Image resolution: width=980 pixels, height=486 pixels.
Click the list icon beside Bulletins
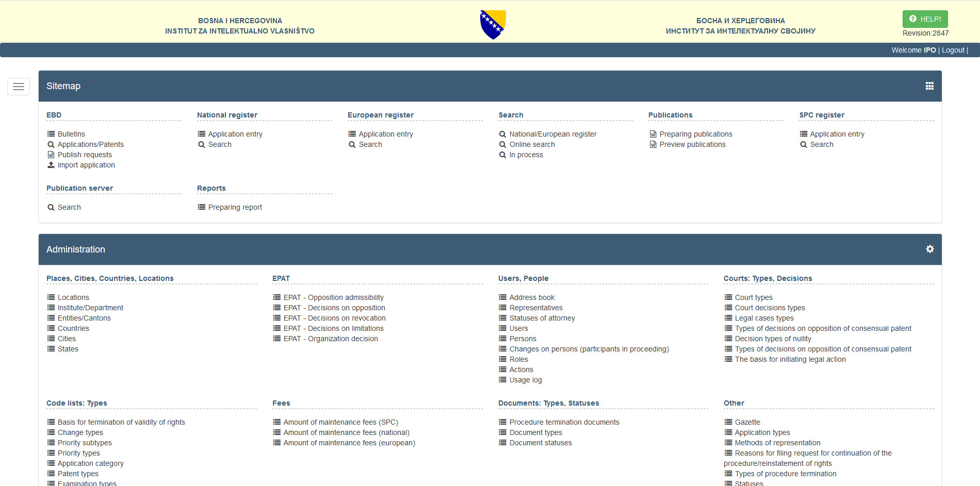tap(51, 134)
